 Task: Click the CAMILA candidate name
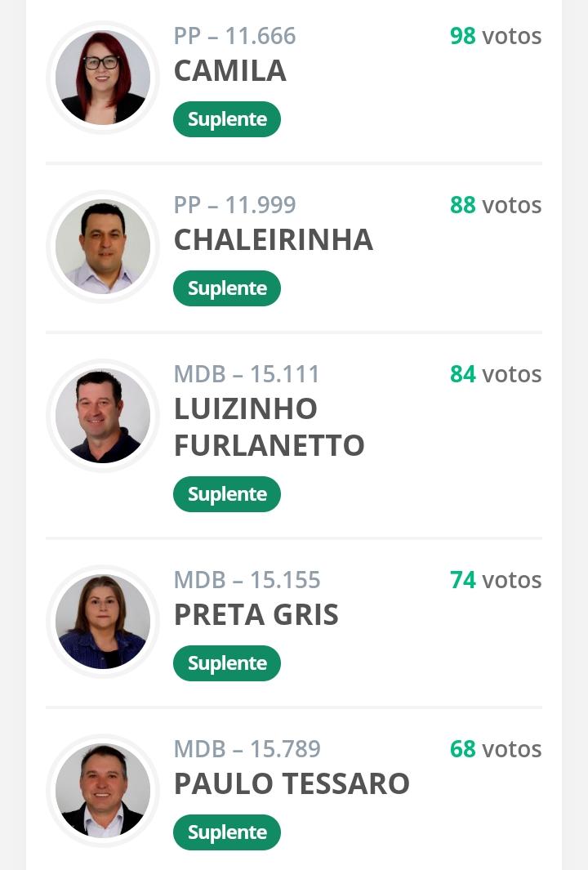(x=229, y=71)
